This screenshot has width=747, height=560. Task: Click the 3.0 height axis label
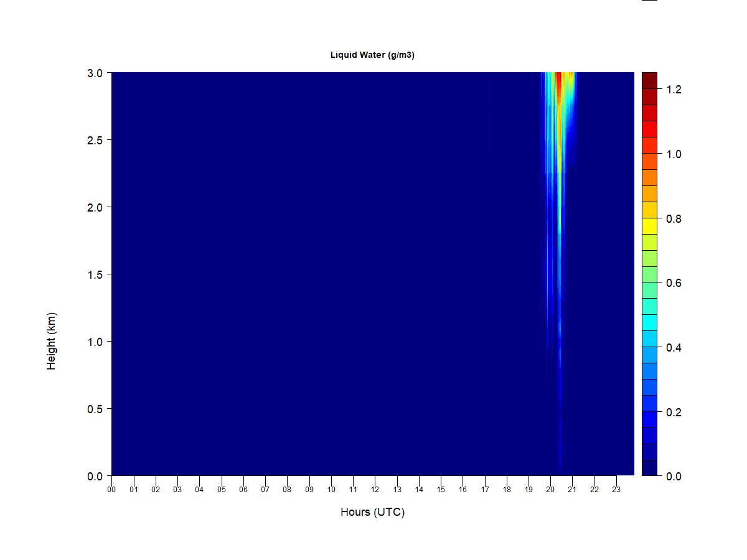point(95,73)
